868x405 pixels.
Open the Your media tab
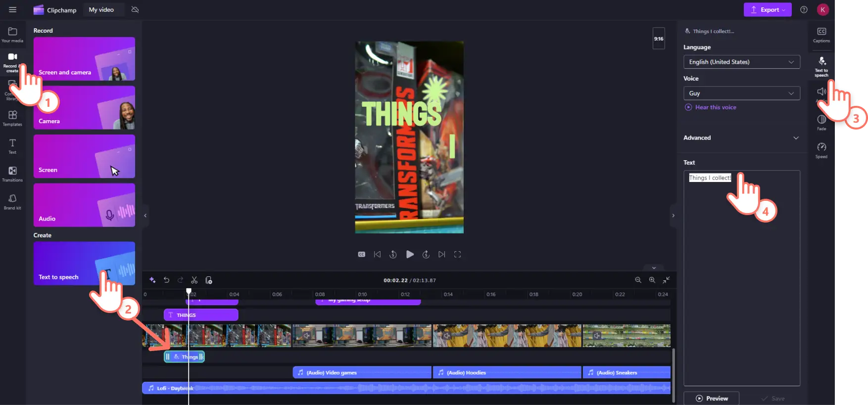pos(12,35)
